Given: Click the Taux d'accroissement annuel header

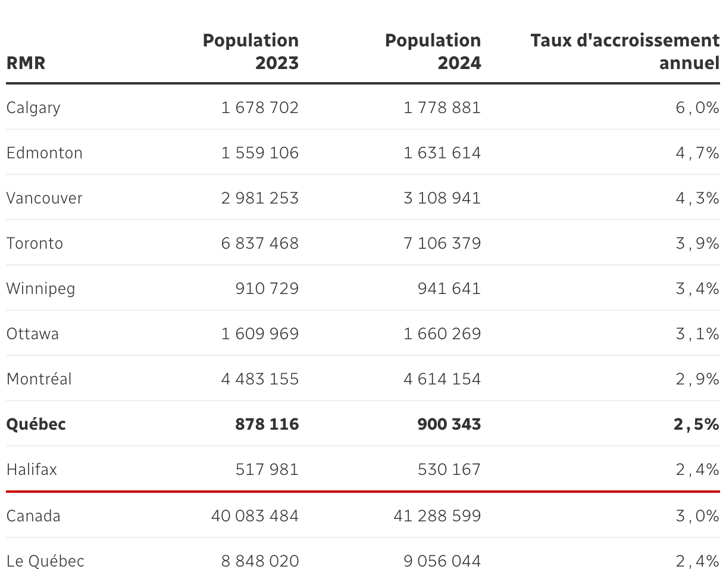Looking at the screenshot, I should (x=625, y=52).
